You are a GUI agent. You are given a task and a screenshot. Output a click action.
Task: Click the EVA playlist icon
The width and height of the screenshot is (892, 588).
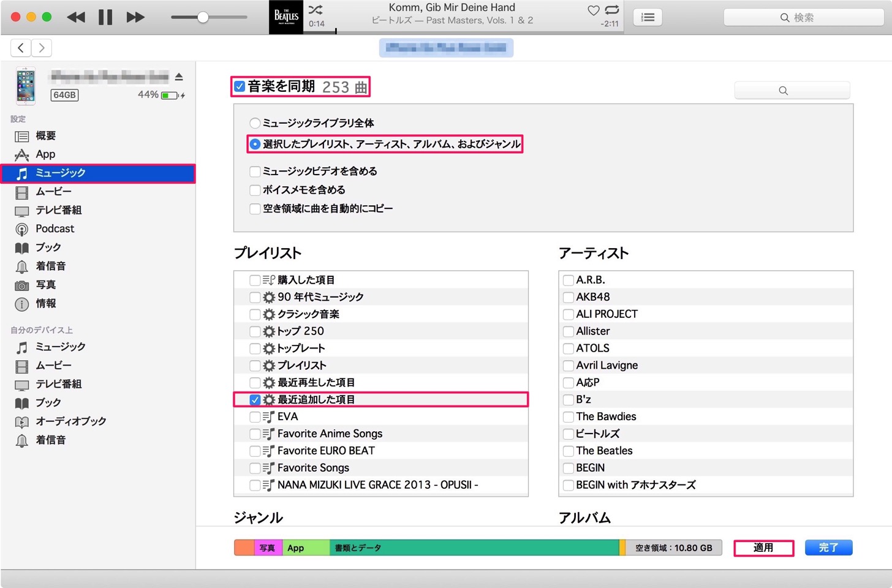[x=268, y=417]
